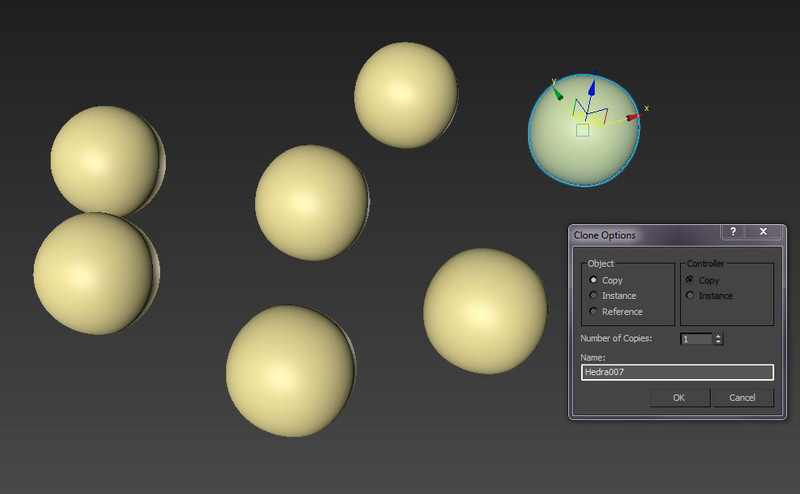This screenshot has width=800, height=494.
Task: Click the red X-axis arrow of move gizmo
Action: (x=633, y=117)
